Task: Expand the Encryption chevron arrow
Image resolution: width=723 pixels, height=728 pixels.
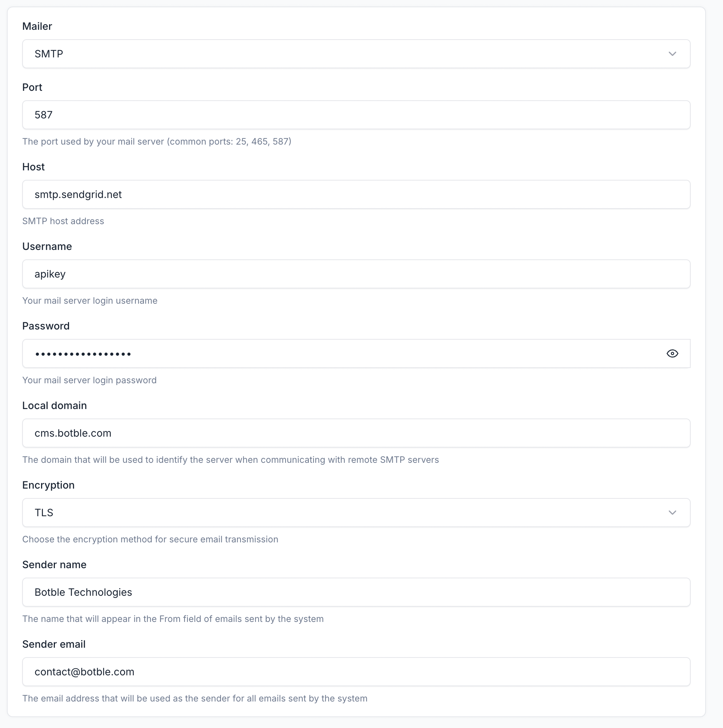Action: tap(672, 513)
